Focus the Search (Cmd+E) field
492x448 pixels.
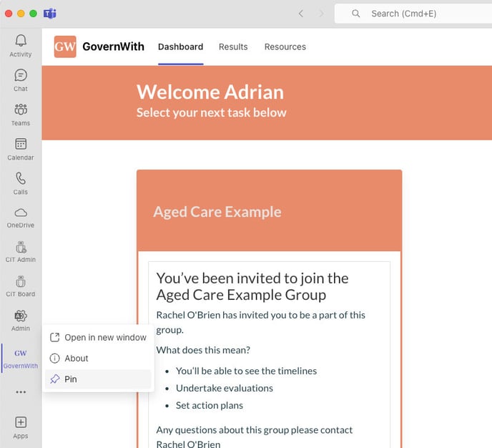click(413, 14)
